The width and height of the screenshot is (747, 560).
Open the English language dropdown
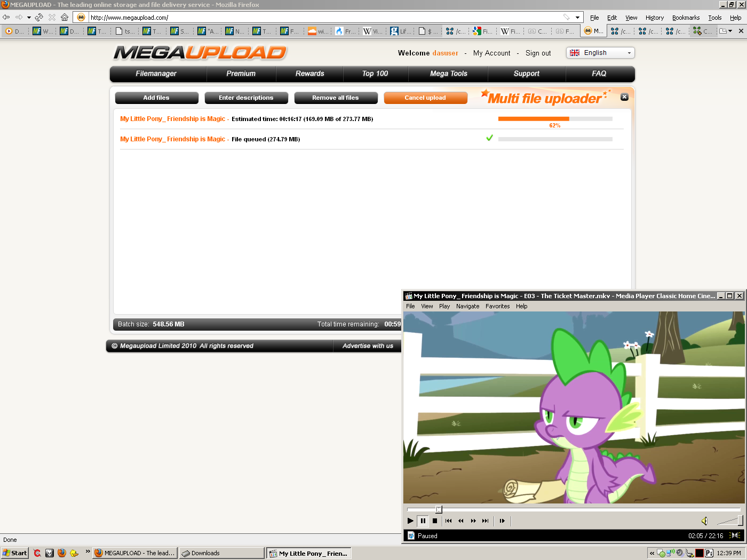tap(600, 53)
